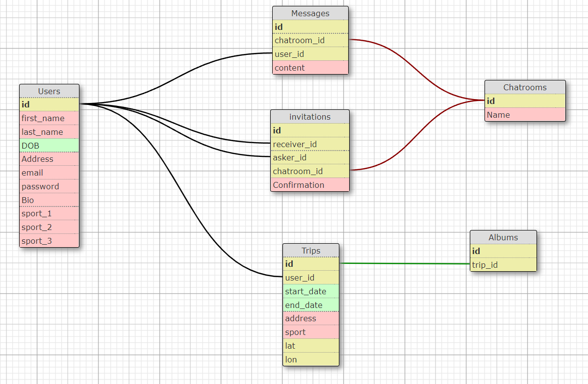Select the Trips table header
The height and width of the screenshot is (384, 588).
click(310, 251)
